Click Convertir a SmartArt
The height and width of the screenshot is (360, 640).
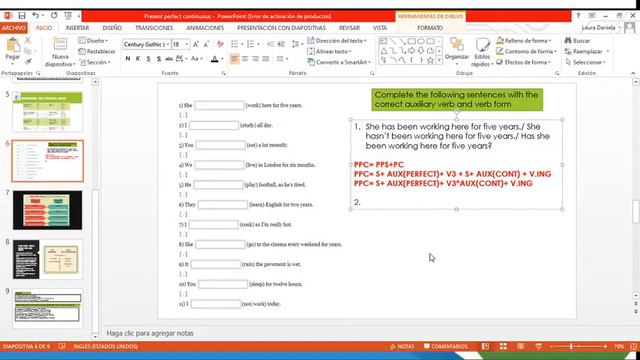[339, 62]
